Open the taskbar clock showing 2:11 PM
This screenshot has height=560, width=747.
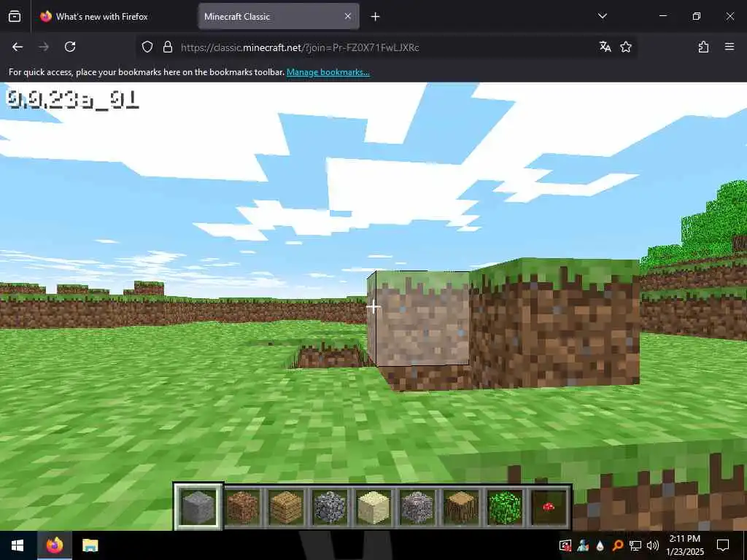pyautogui.click(x=684, y=545)
